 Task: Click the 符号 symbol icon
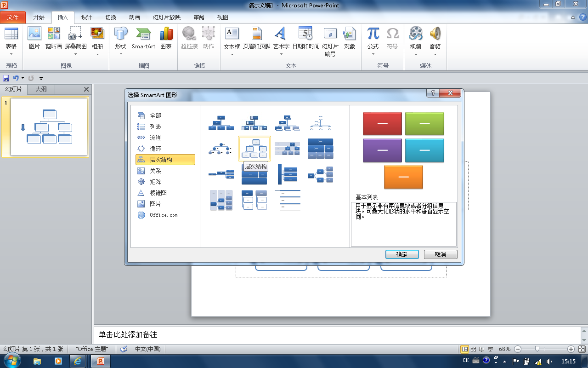pos(392,38)
